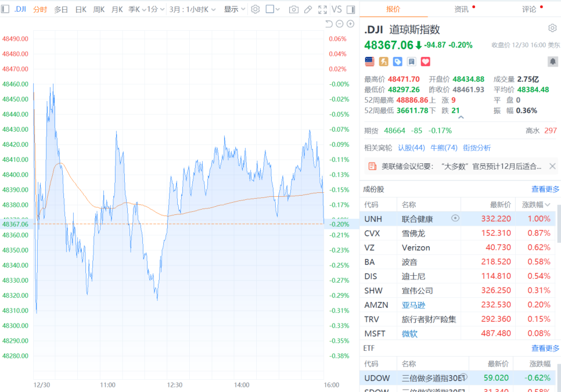Toggle the red heart favorite icon
The image size is (561, 392).
[426, 62]
